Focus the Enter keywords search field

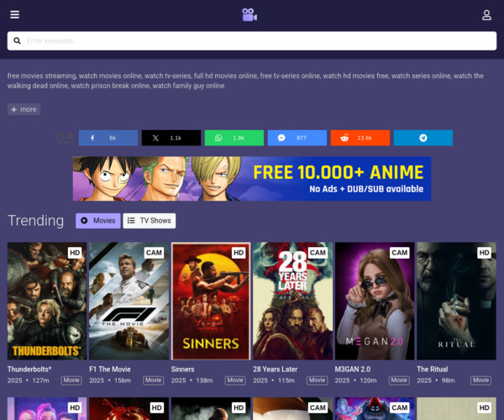[252, 41]
